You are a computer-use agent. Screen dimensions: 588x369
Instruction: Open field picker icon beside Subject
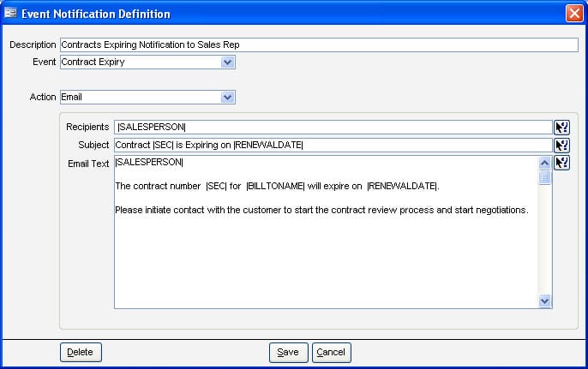pyautogui.click(x=561, y=146)
